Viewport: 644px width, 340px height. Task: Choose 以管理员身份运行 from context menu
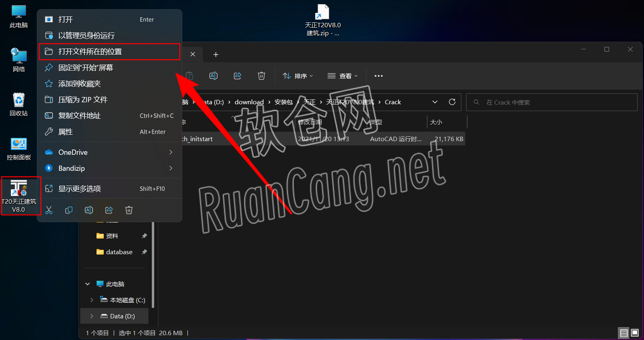point(109,35)
